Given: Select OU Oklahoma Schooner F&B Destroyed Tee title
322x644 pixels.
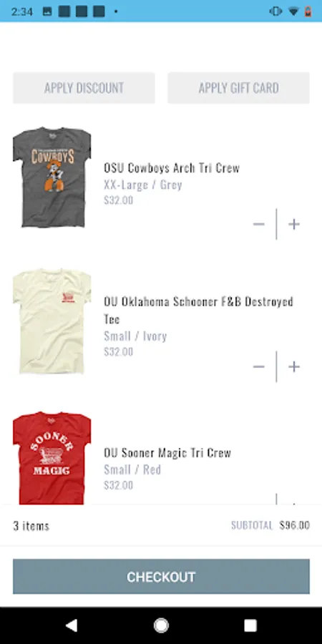Looking at the screenshot, I should tap(198, 310).
